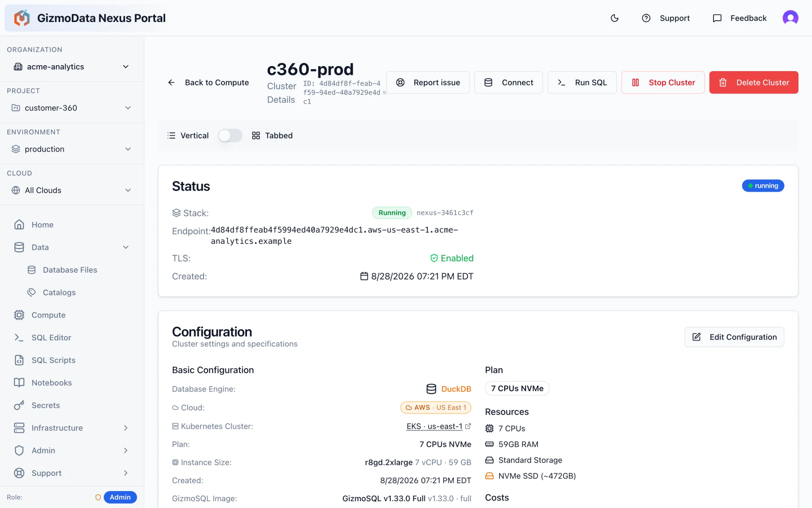Click the Created calendar icon in Status

[364, 276]
